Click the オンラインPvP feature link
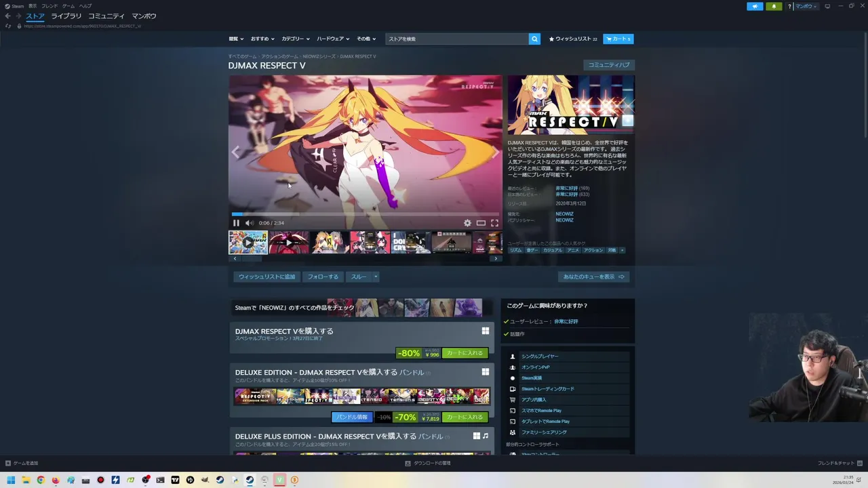Viewport: 868px width, 488px height. pyautogui.click(x=535, y=367)
